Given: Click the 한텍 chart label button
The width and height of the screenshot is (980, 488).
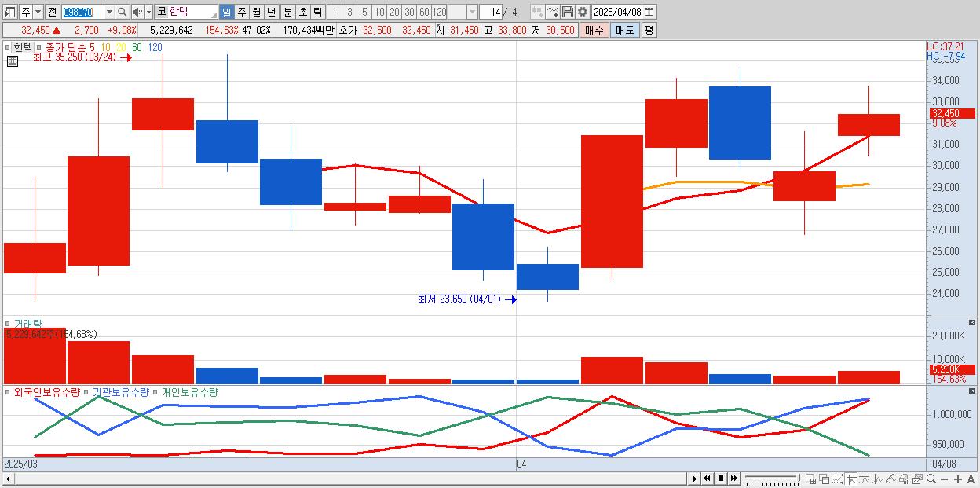Looking at the screenshot, I should 23,47.
